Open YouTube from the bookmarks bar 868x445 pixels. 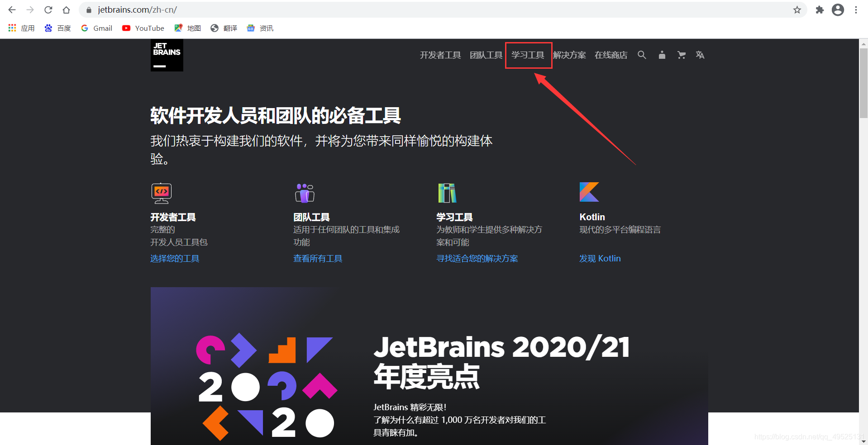[x=143, y=28]
